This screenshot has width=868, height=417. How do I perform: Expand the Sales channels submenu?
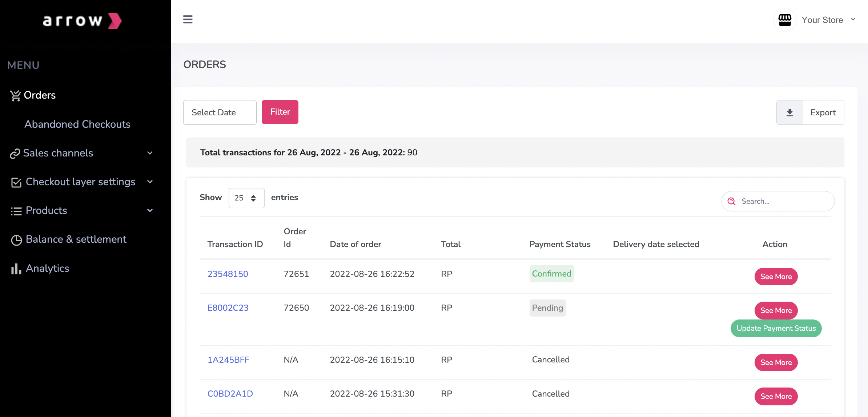150,153
